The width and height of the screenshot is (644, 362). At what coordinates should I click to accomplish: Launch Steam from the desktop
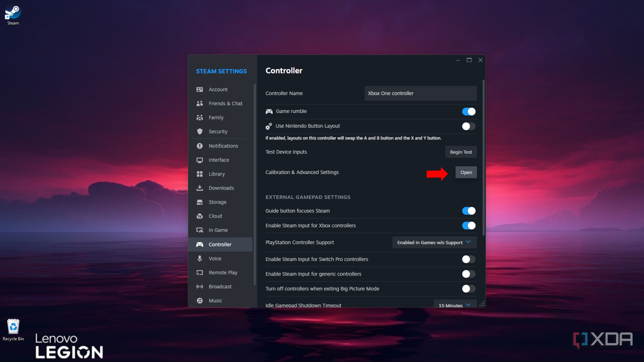click(12, 12)
